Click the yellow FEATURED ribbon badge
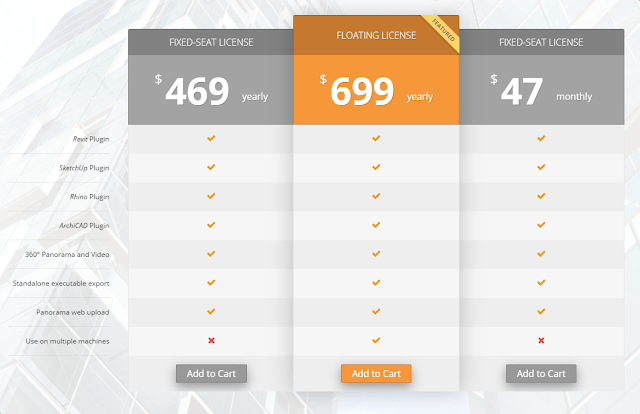This screenshot has width=640, height=414. pos(444,31)
